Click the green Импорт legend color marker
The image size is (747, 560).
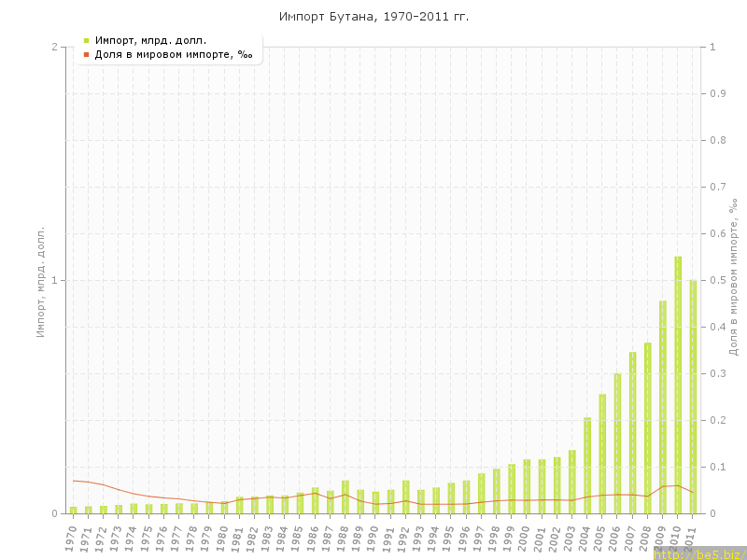86,40
